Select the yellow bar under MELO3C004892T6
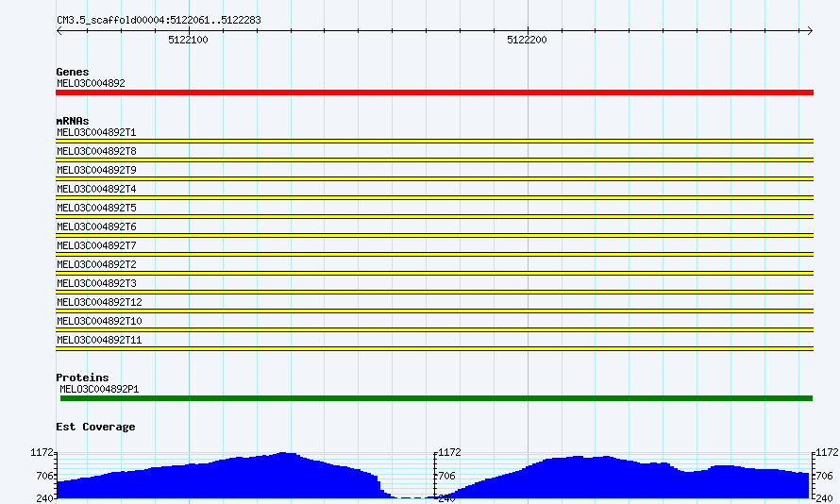Image resolution: width=840 pixels, height=504 pixels. click(x=434, y=236)
